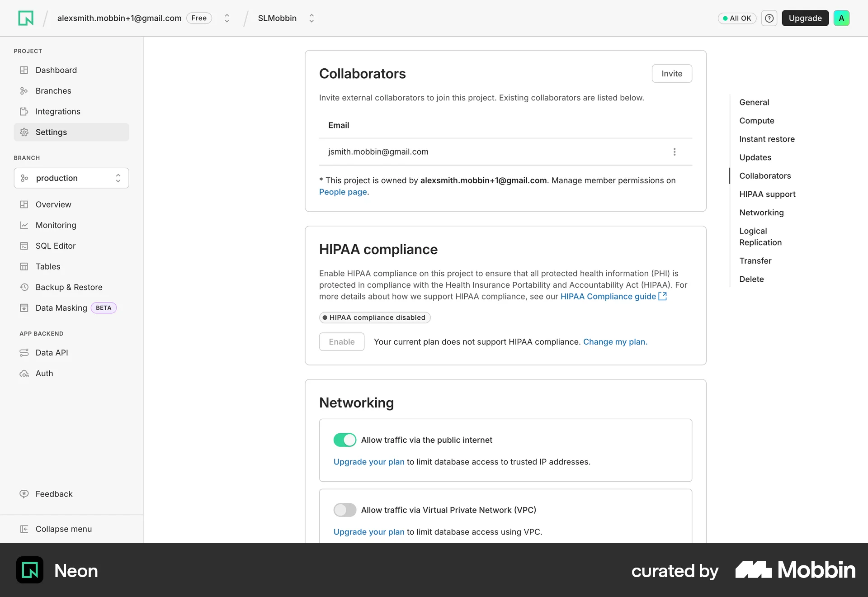Open Backup & Restore
The height and width of the screenshot is (597, 868).
pos(71,287)
